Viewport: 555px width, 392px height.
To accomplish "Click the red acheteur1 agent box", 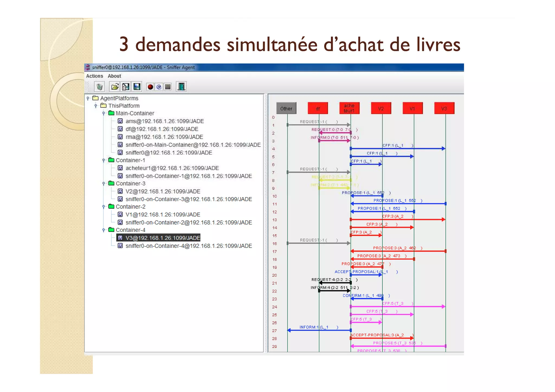I will pos(349,108).
